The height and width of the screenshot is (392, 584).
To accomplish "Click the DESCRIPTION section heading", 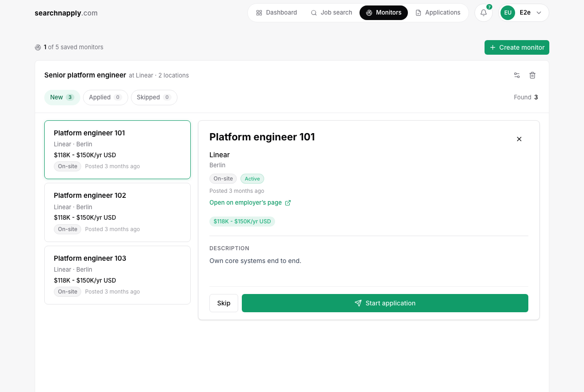I will click(x=229, y=248).
